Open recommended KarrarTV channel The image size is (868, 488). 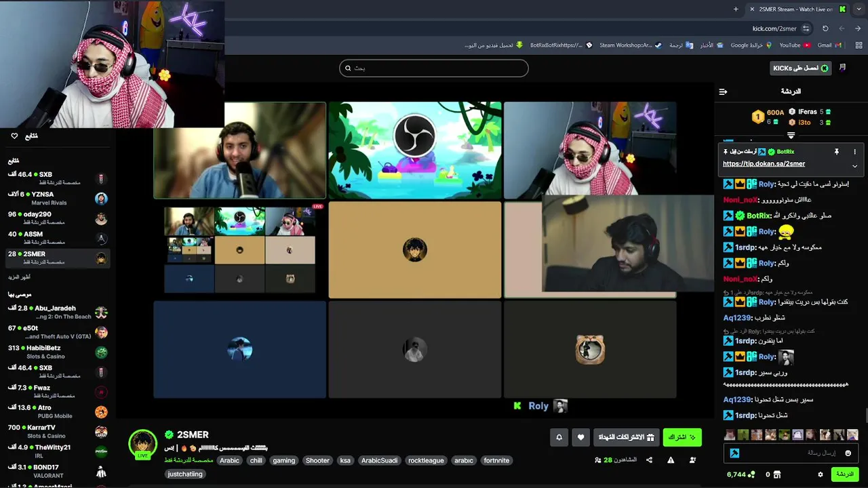pos(57,431)
